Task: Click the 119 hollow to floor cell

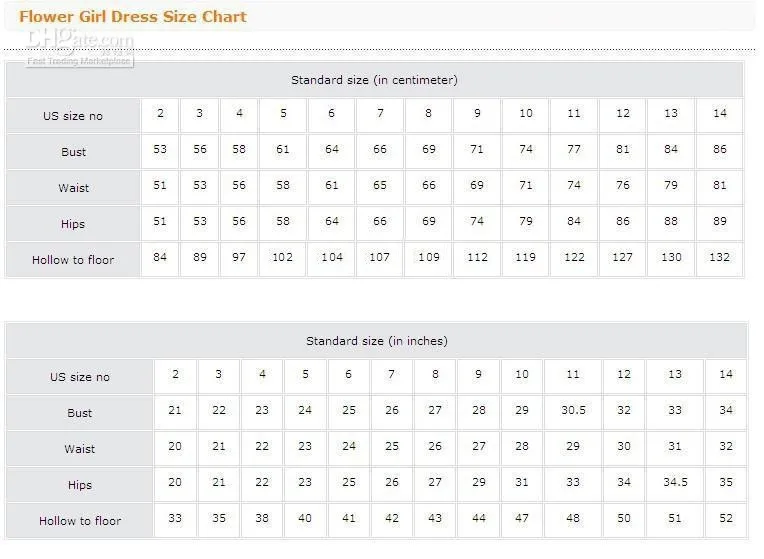Action: coord(525,258)
